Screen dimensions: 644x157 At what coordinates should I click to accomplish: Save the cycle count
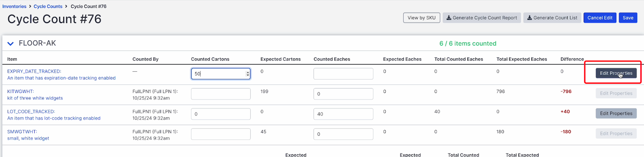click(628, 18)
